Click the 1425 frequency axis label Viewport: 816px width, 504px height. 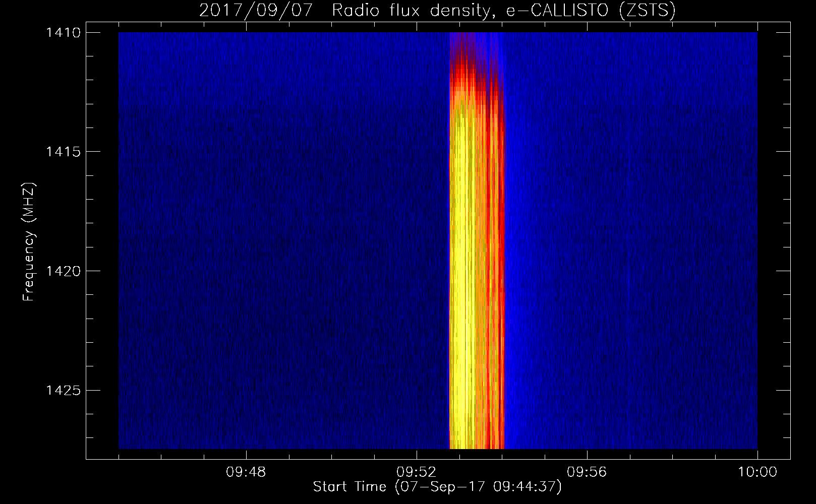pos(63,390)
